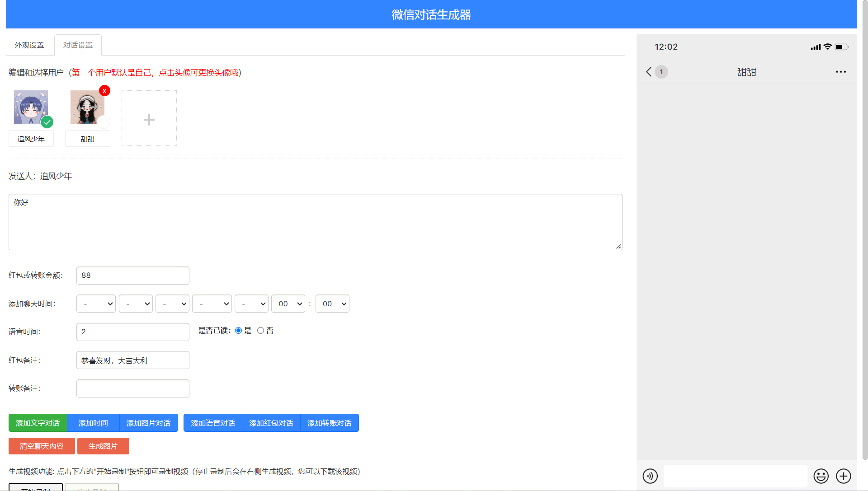This screenshot has width=868, height=491.
Task: Select 否 for already read
Action: pos(260,331)
